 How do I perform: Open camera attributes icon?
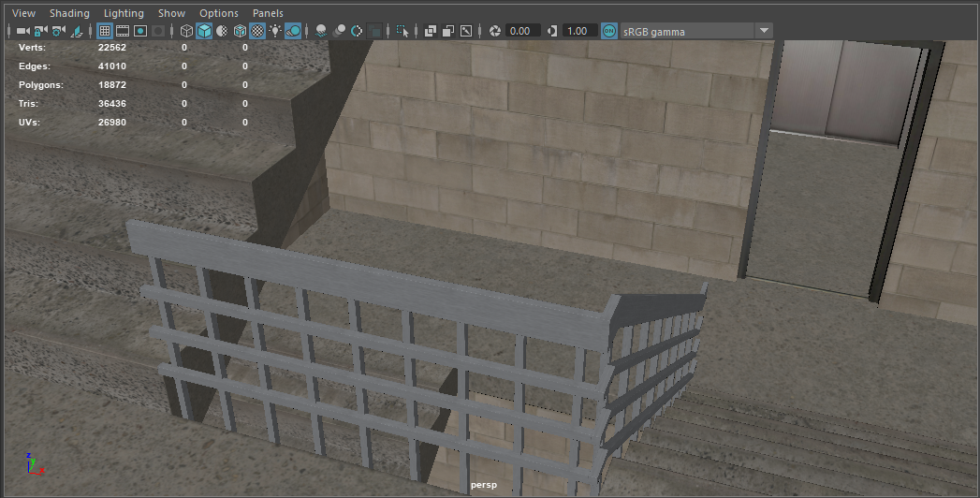tap(59, 31)
